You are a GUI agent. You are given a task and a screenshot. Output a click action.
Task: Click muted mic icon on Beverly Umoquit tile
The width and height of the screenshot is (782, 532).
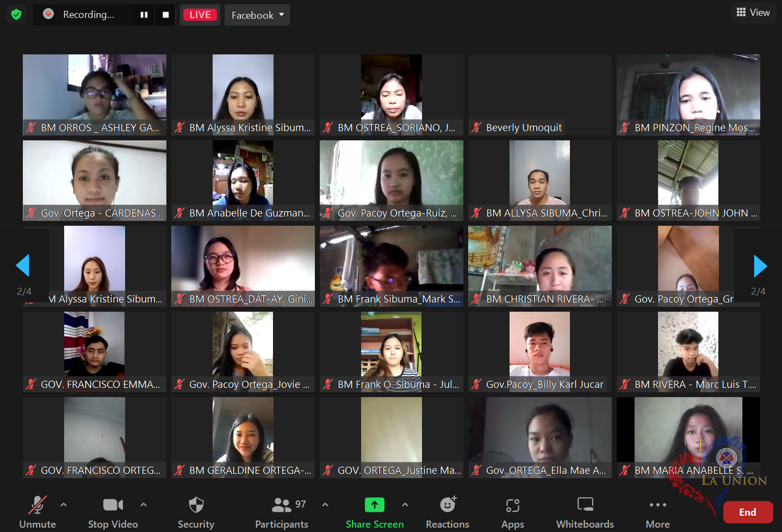pyautogui.click(x=476, y=128)
